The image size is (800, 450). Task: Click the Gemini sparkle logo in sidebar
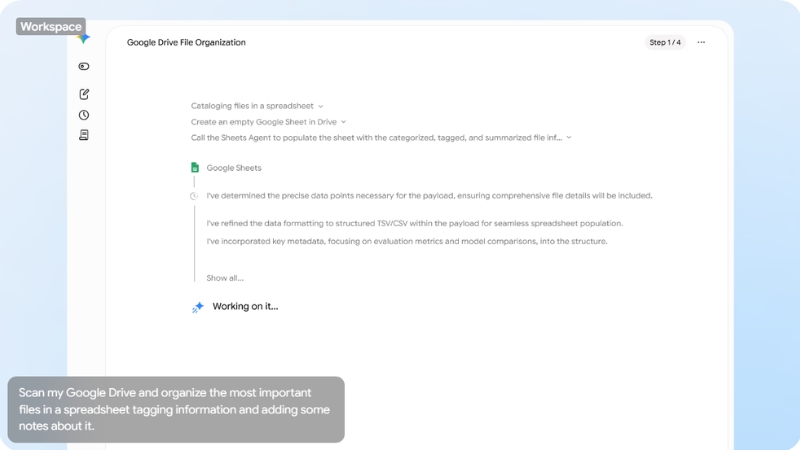coord(85,39)
